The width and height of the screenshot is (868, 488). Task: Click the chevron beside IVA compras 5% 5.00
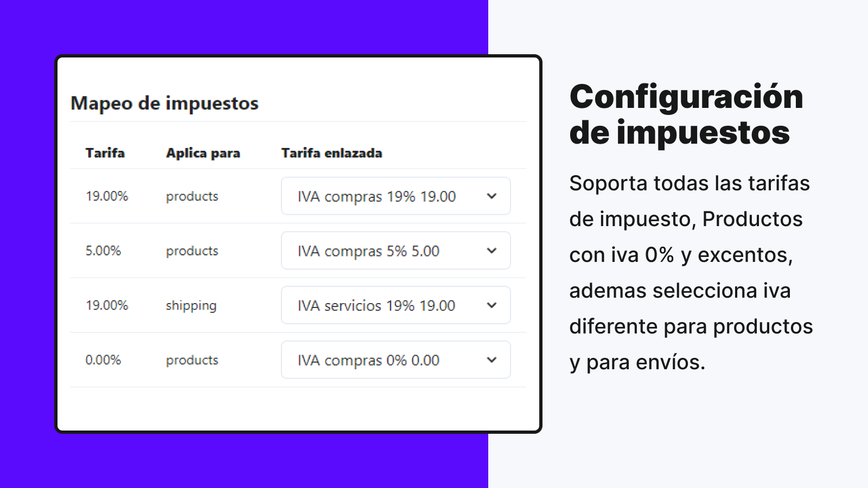click(491, 251)
